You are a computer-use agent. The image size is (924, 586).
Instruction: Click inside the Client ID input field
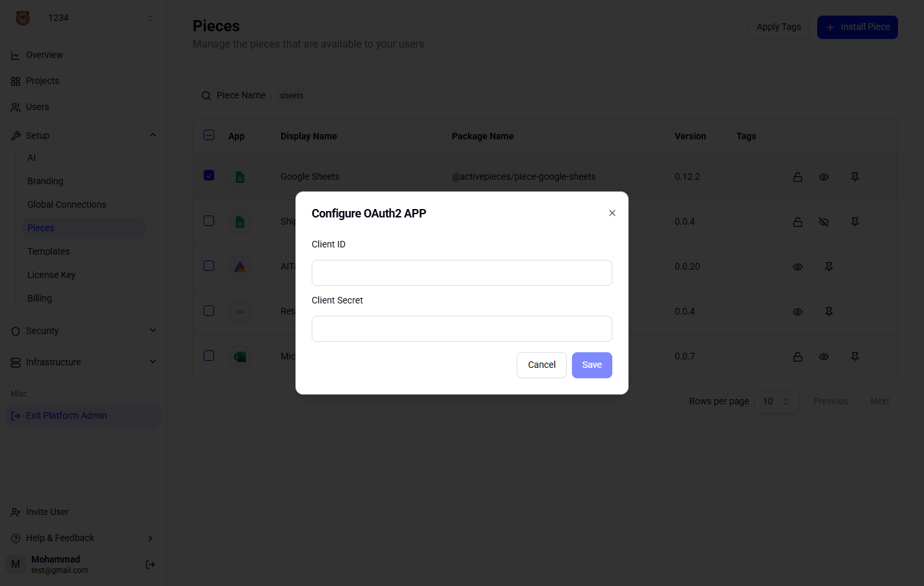[x=461, y=273]
